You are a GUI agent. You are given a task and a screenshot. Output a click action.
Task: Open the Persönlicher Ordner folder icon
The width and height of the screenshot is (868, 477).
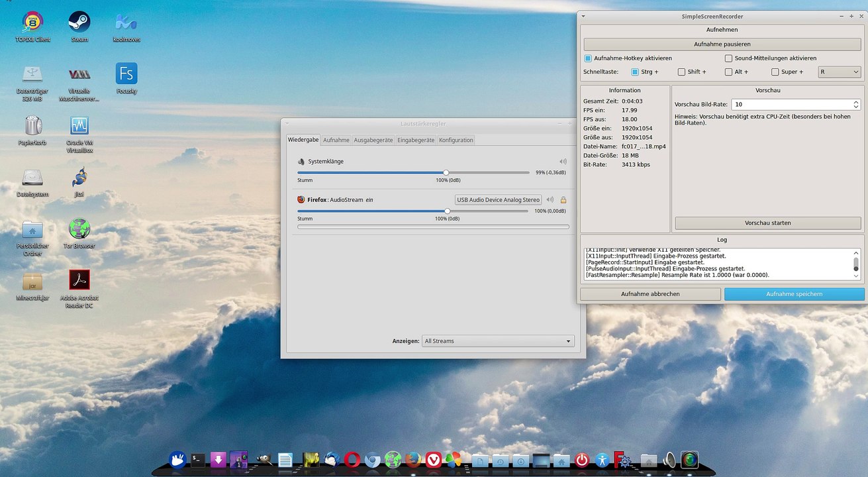point(32,229)
